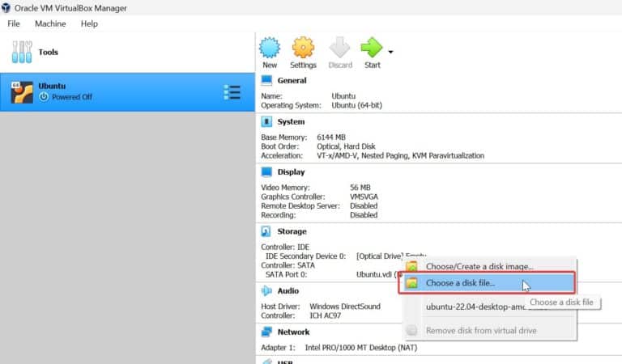Open the Display section icon
Image resolution: width=622 pixels, height=364 pixels.
click(266, 171)
